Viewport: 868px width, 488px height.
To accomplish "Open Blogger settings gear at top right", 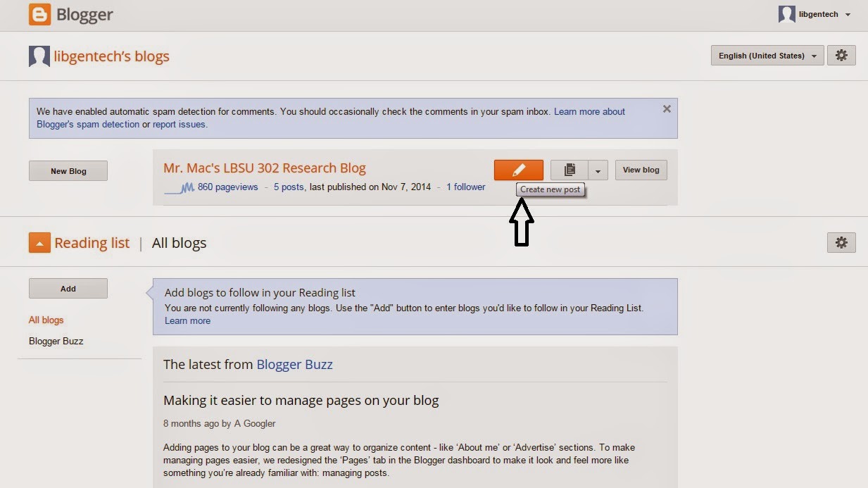I will tap(841, 56).
